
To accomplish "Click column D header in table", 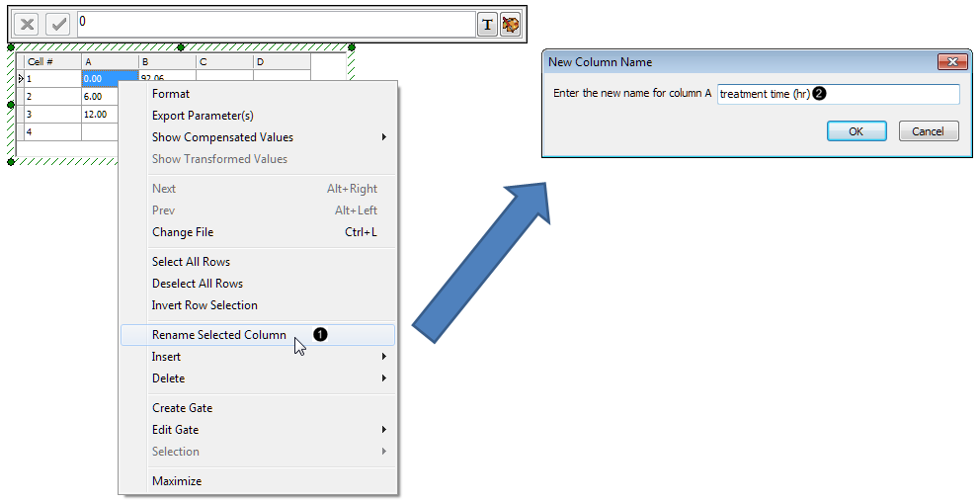I will [x=282, y=62].
